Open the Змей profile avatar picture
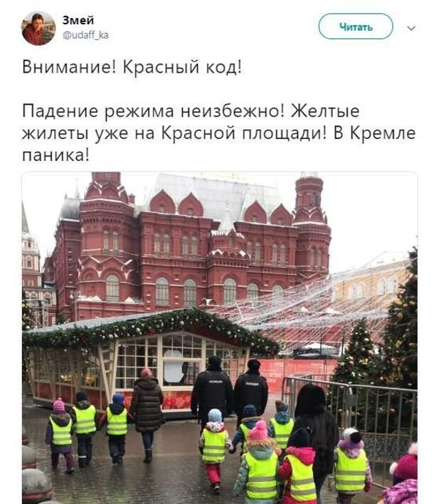Image resolution: width=441 pixels, height=504 pixels. pyautogui.click(x=38, y=28)
